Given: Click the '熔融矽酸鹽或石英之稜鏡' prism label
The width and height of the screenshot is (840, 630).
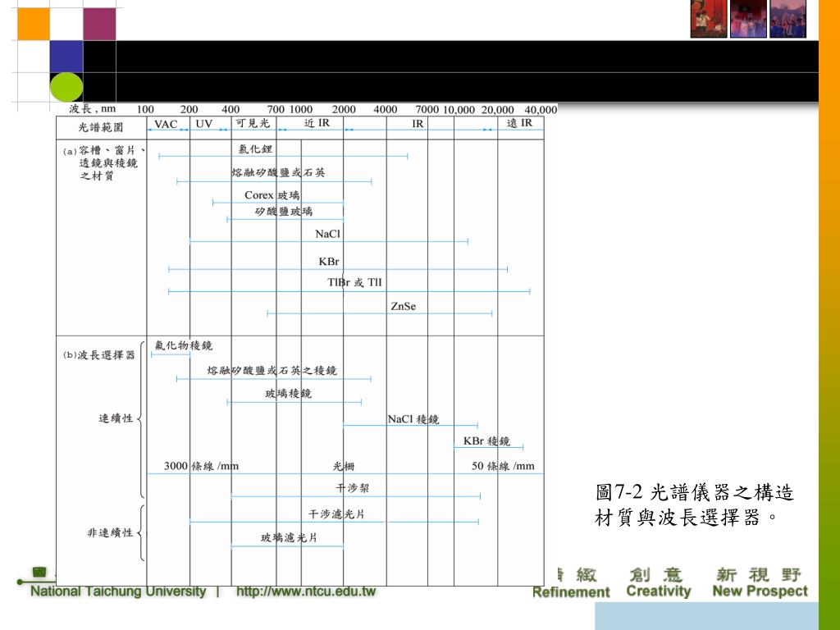Looking at the screenshot, I should pos(272,370).
